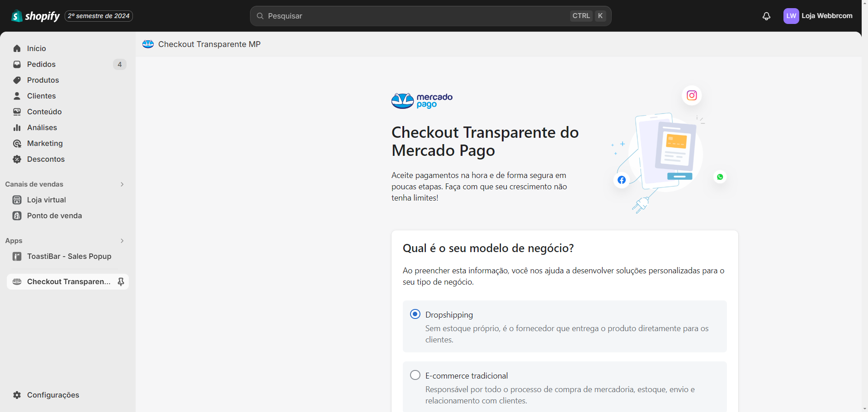Click the Pedidos inbox icon
Viewport: 868px width, 412px height.
coord(17,64)
